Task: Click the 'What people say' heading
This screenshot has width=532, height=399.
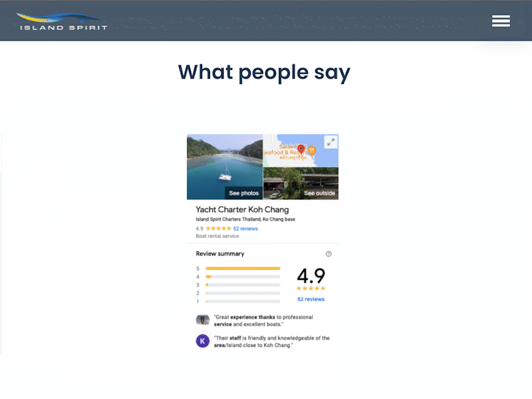Action: (x=264, y=72)
